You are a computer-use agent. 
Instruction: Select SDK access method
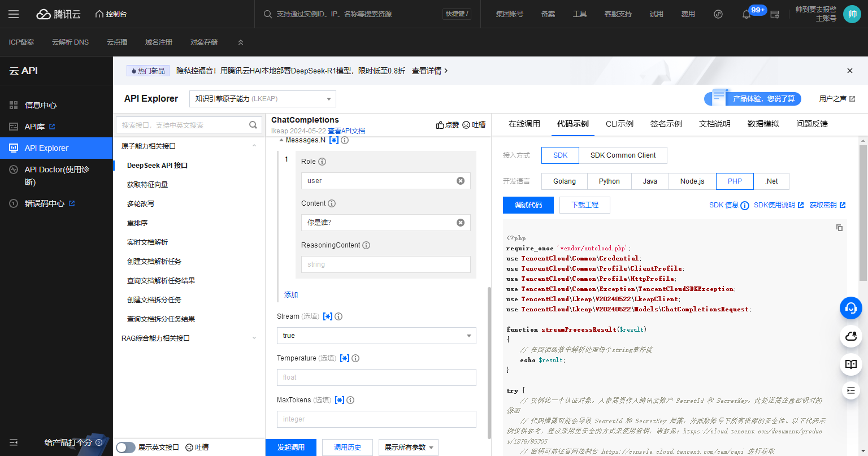click(560, 155)
